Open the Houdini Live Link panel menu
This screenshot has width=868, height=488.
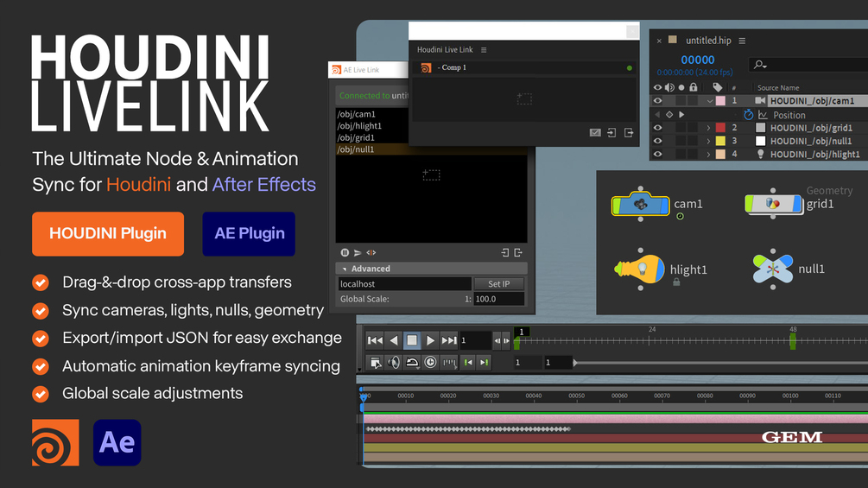484,50
